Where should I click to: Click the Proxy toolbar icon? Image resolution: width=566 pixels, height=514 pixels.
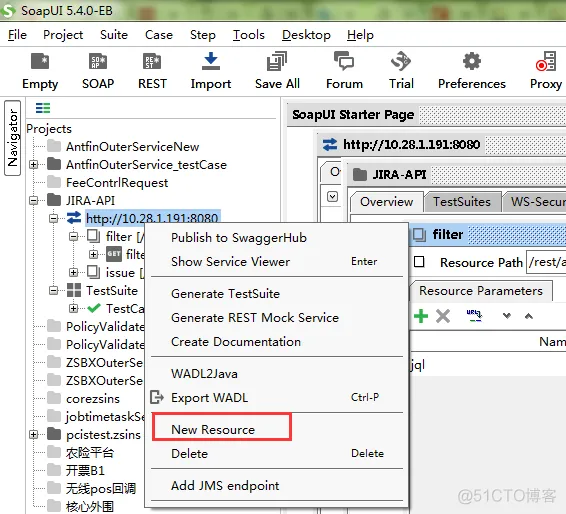pos(545,71)
